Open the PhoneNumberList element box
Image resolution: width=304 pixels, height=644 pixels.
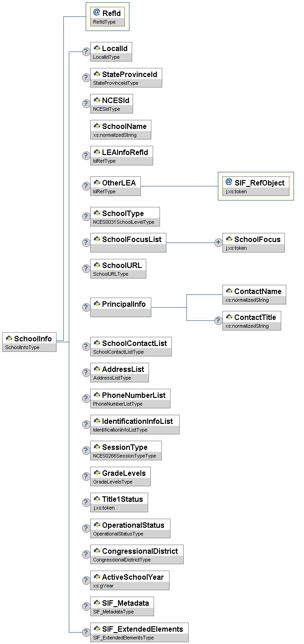[x=130, y=395]
